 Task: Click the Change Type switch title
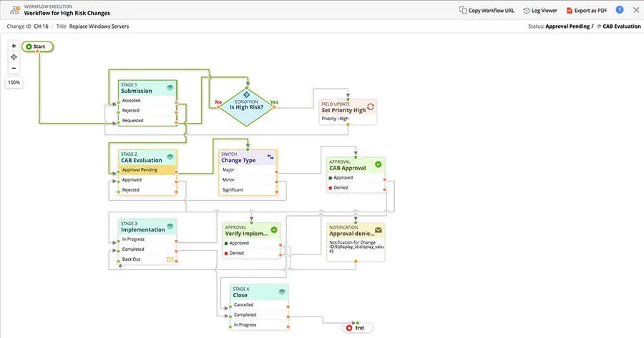[x=238, y=160]
